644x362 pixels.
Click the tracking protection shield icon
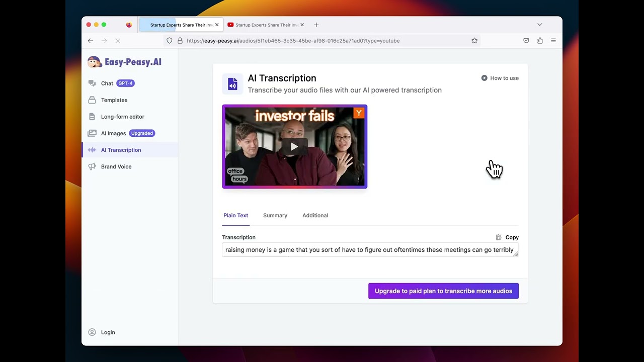coord(170,41)
